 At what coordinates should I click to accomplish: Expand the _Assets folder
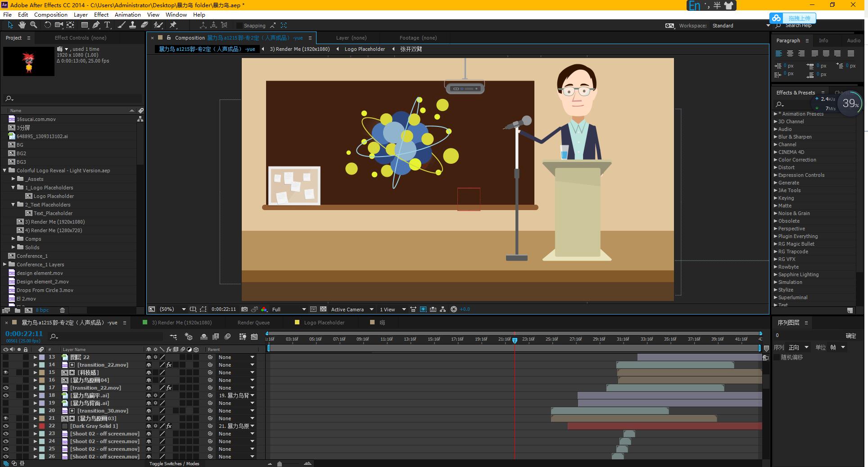point(14,179)
